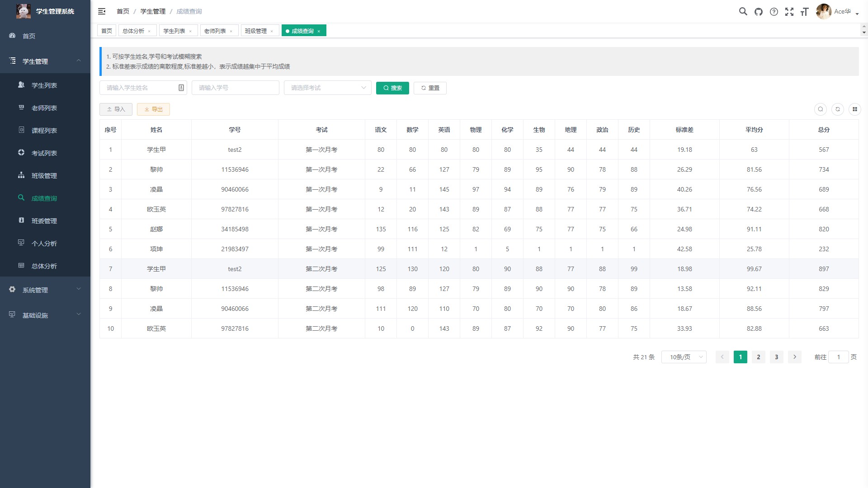Click the round refresh table icon

click(838, 109)
